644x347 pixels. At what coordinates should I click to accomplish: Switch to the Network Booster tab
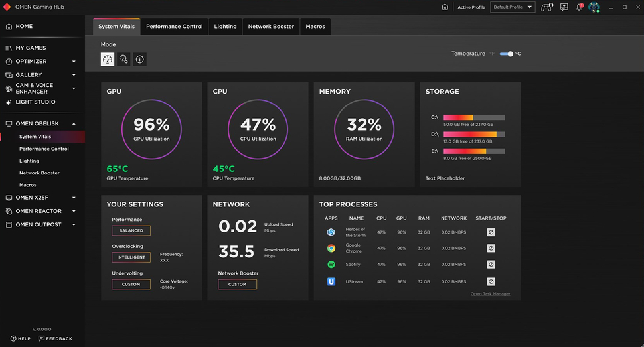click(x=271, y=27)
